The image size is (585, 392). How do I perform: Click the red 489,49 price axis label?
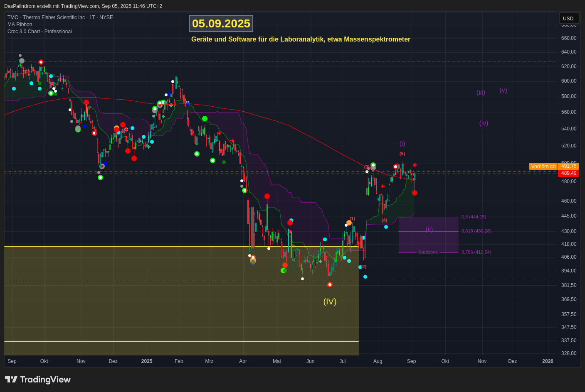point(568,173)
